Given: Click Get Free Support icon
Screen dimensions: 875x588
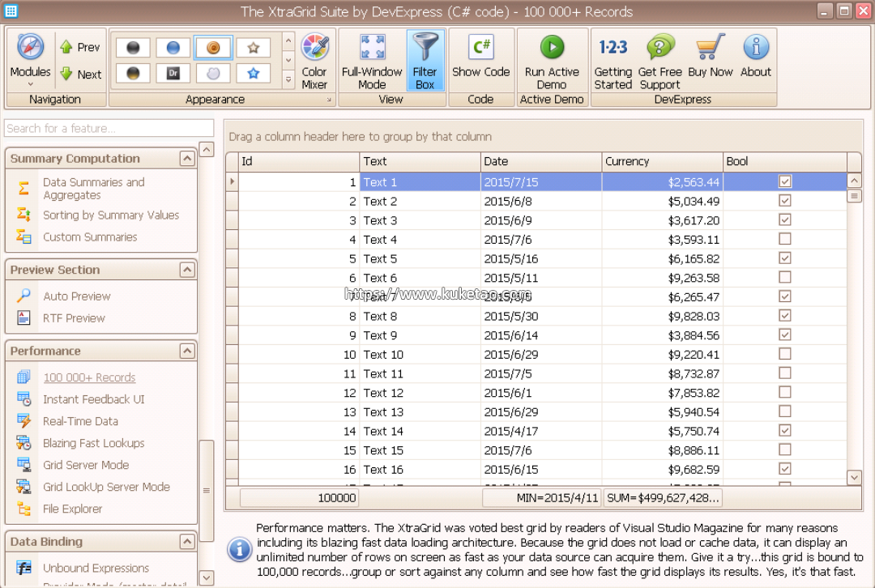Looking at the screenshot, I should 659,48.
